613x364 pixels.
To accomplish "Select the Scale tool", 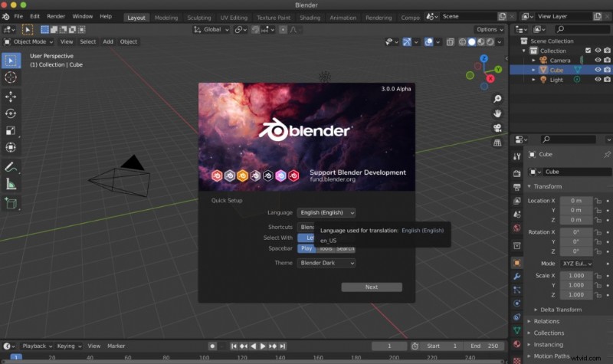I will click(x=11, y=130).
